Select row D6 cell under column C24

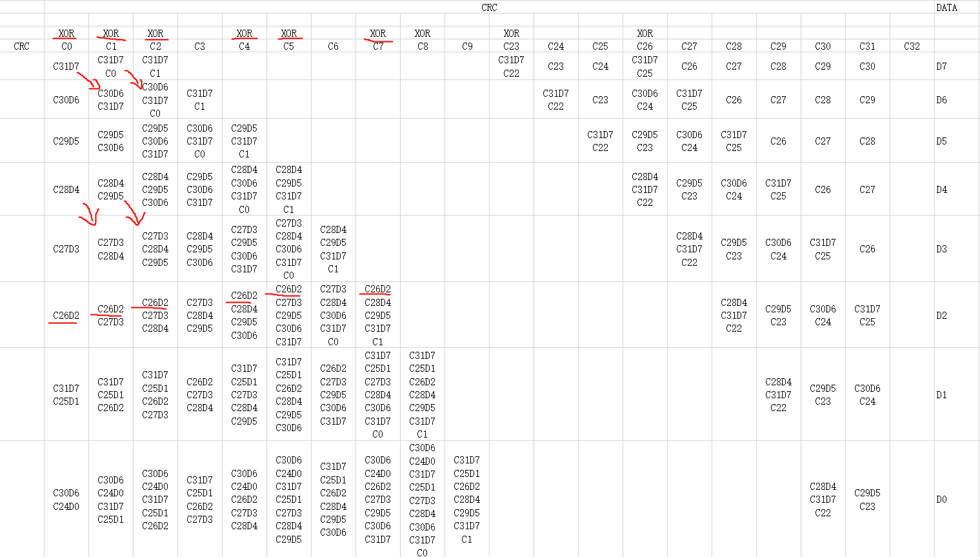point(556,99)
